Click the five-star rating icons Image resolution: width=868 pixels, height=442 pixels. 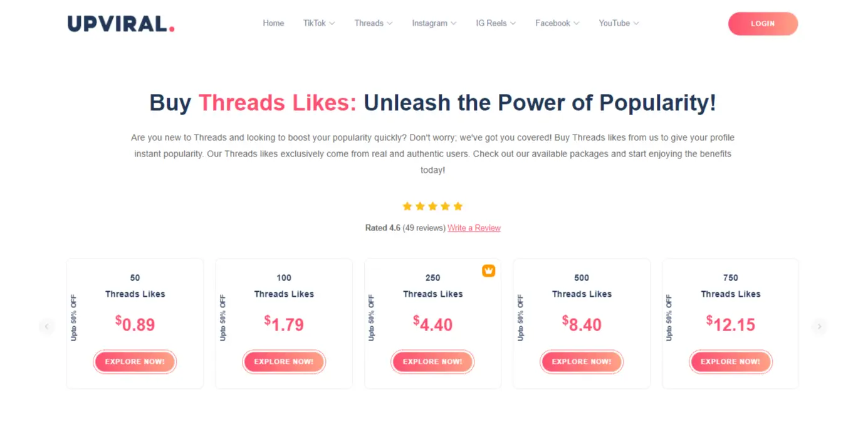click(x=432, y=206)
